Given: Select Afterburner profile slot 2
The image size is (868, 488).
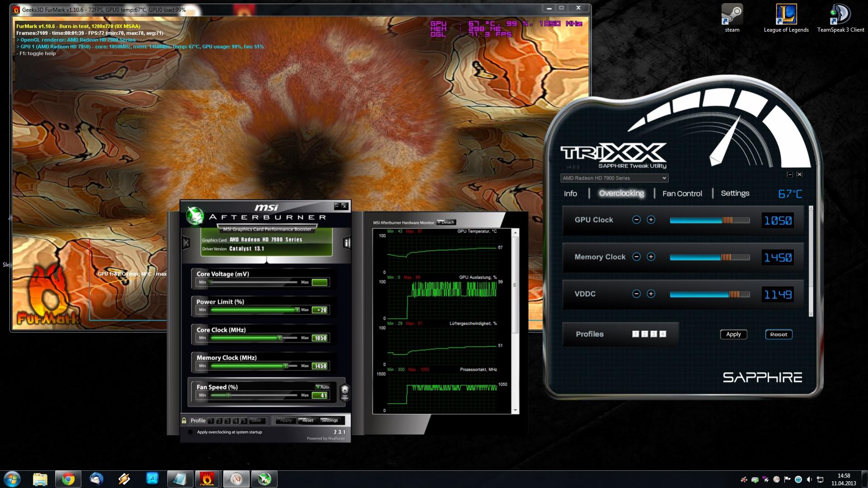Looking at the screenshot, I should [219, 421].
